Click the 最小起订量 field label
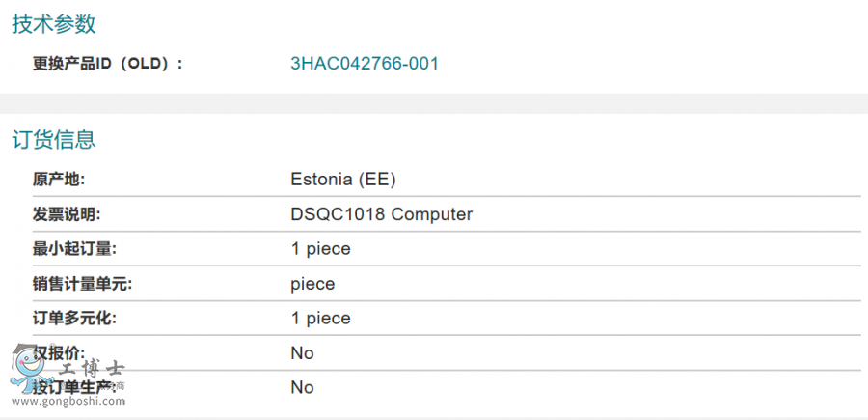This screenshot has width=868, height=420. tap(74, 249)
